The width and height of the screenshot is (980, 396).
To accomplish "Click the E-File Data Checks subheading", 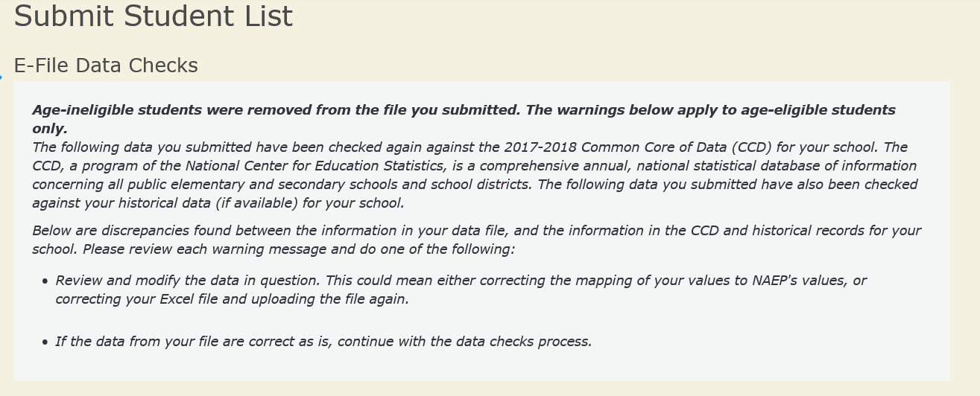I will (106, 66).
